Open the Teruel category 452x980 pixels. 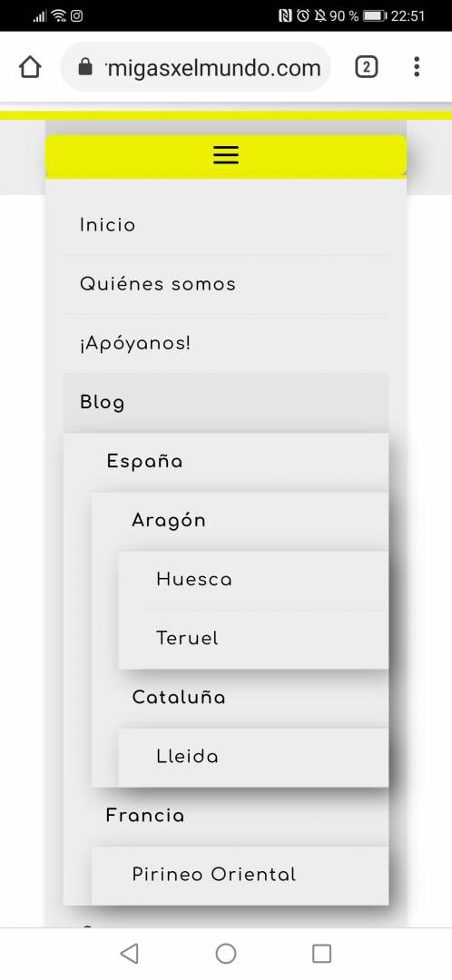[x=253, y=640]
